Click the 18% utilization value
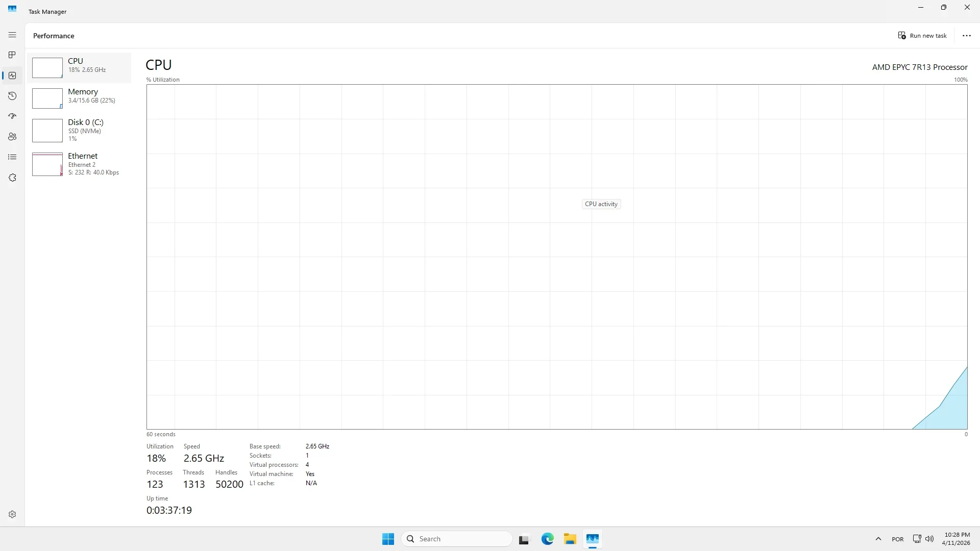 point(156,458)
